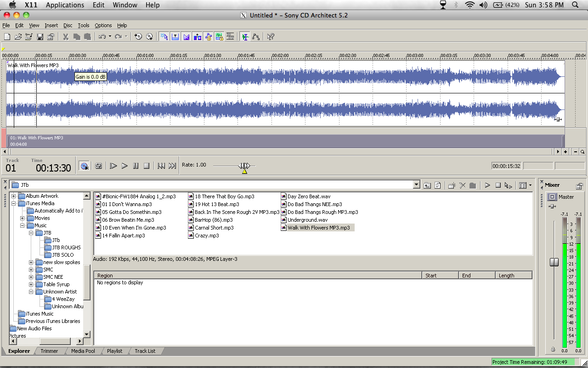Open the Tools menu

click(x=83, y=25)
